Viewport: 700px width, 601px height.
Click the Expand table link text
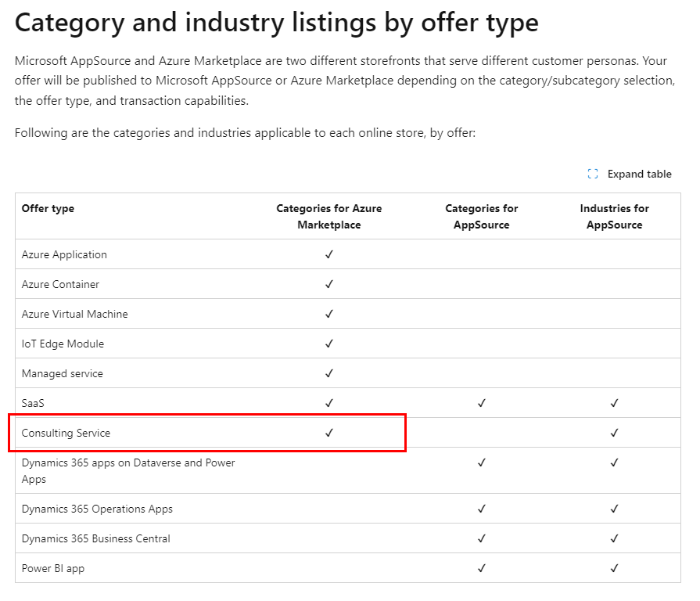point(639,175)
